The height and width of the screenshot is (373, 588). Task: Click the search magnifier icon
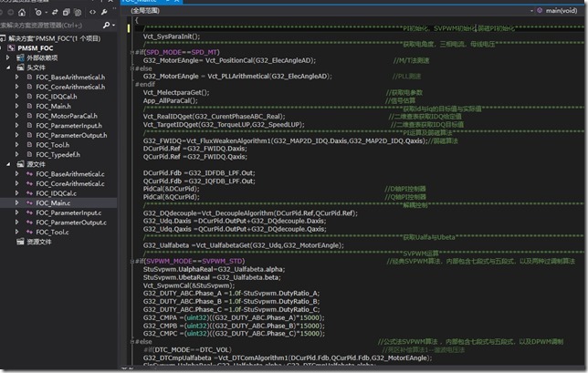pyautogui.click(x=106, y=26)
